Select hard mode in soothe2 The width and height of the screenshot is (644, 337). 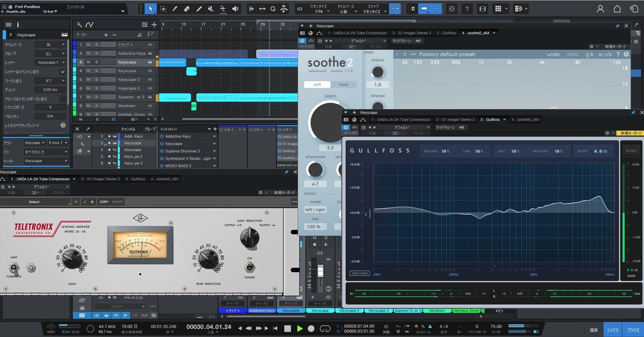pyautogui.click(x=344, y=85)
